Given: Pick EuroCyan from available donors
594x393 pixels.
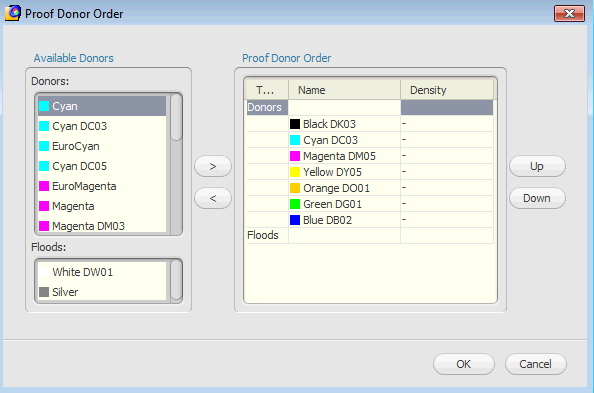Looking at the screenshot, I should point(102,146).
